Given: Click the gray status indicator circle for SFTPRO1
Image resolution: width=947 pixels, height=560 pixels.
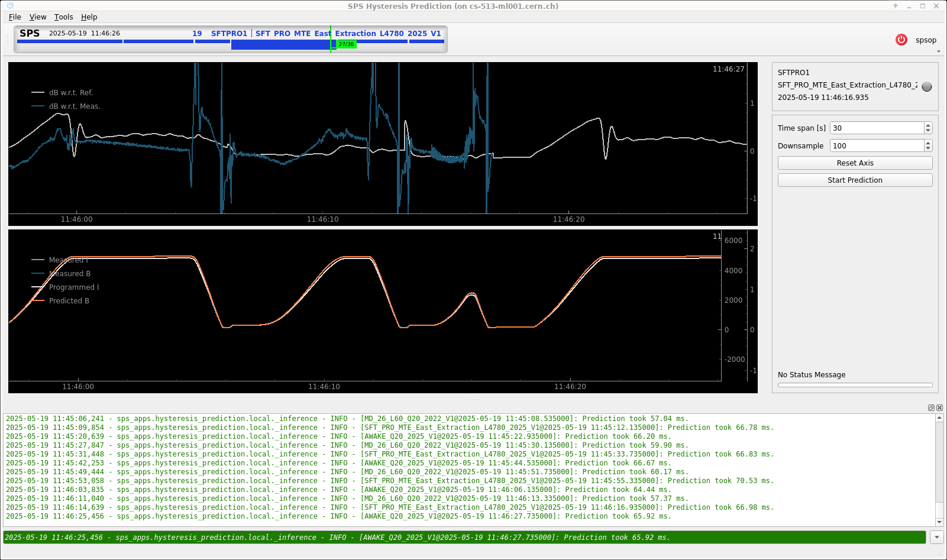Looking at the screenshot, I should [x=927, y=86].
